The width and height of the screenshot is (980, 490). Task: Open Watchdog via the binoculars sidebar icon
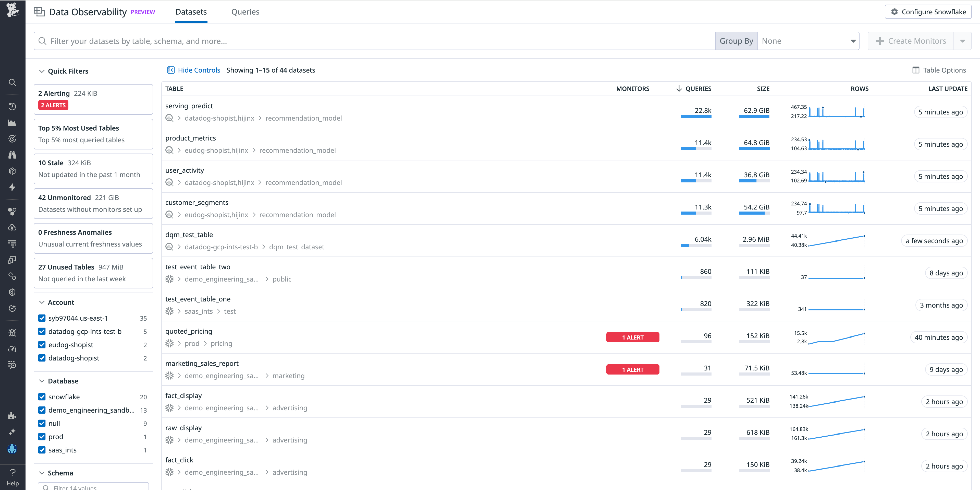click(x=12, y=155)
